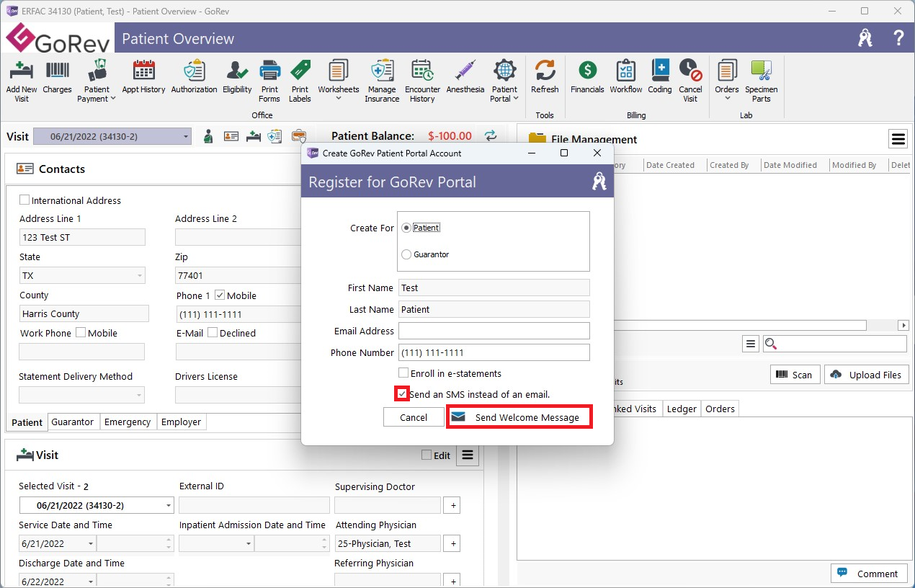Select the Patient radio button
The height and width of the screenshot is (588, 915).
(406, 228)
